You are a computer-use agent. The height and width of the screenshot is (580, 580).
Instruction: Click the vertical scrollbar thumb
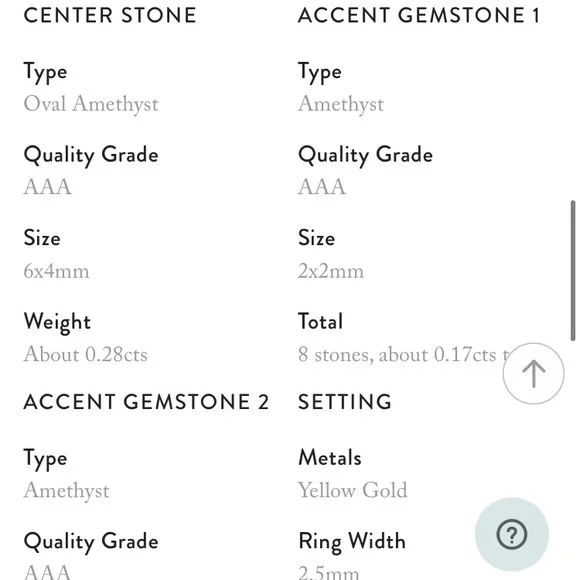[x=573, y=270]
